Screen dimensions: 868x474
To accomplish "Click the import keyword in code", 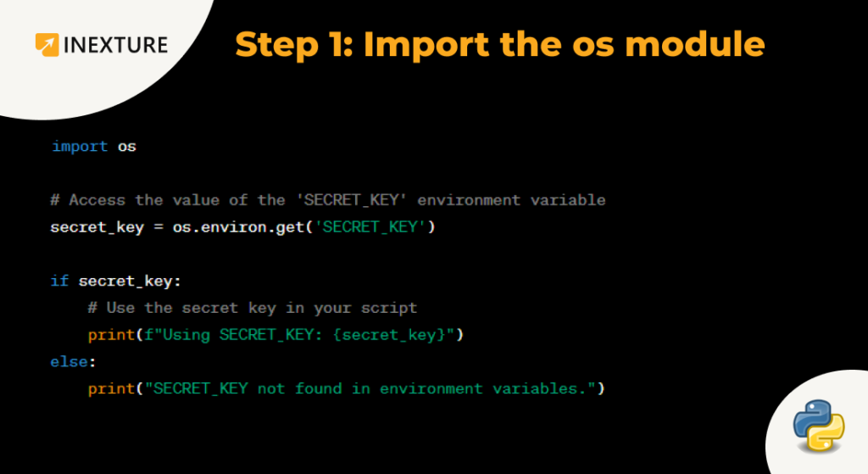I will (x=80, y=147).
